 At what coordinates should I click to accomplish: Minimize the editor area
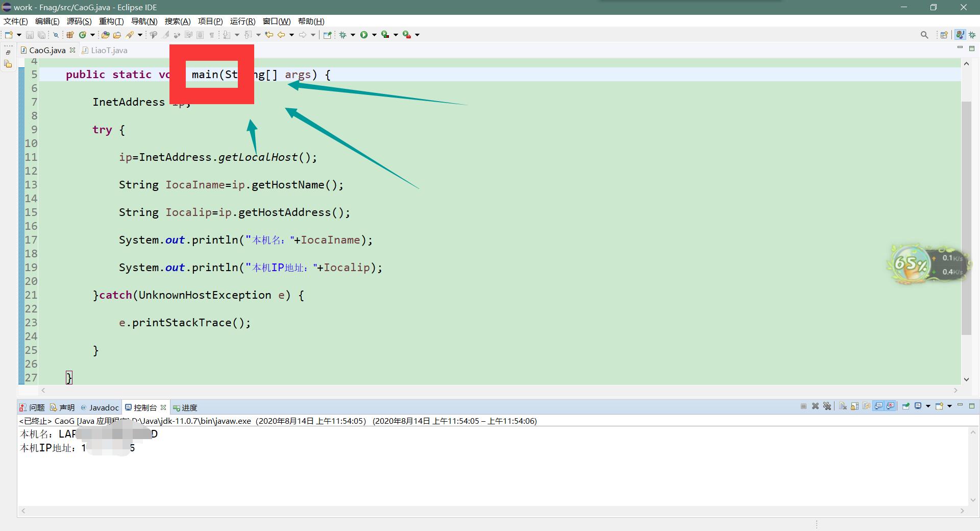click(x=960, y=48)
